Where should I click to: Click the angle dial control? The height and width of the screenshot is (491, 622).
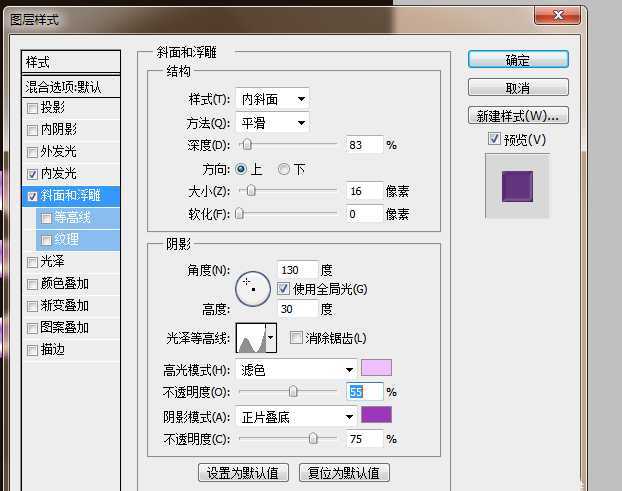coord(253,289)
